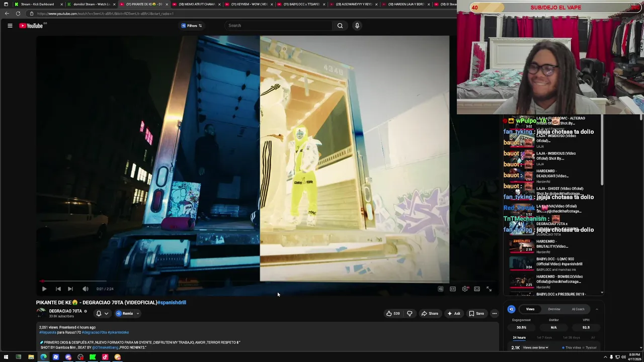The height and width of the screenshot is (362, 644).
Task: Start voice search with microphone icon
Action: click(357, 26)
